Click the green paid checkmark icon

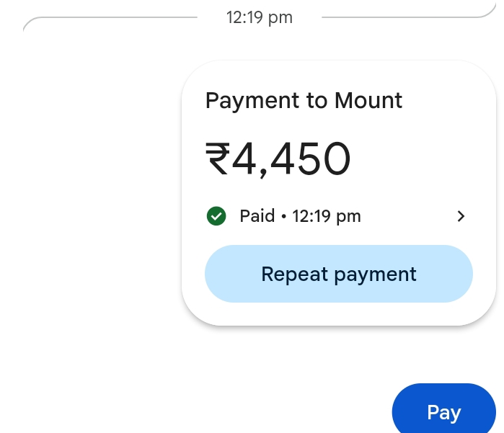pyautogui.click(x=216, y=216)
